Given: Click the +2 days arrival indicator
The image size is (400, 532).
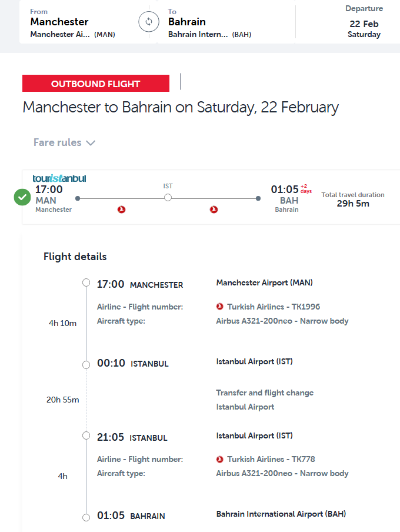Looking at the screenshot, I should coord(306,188).
